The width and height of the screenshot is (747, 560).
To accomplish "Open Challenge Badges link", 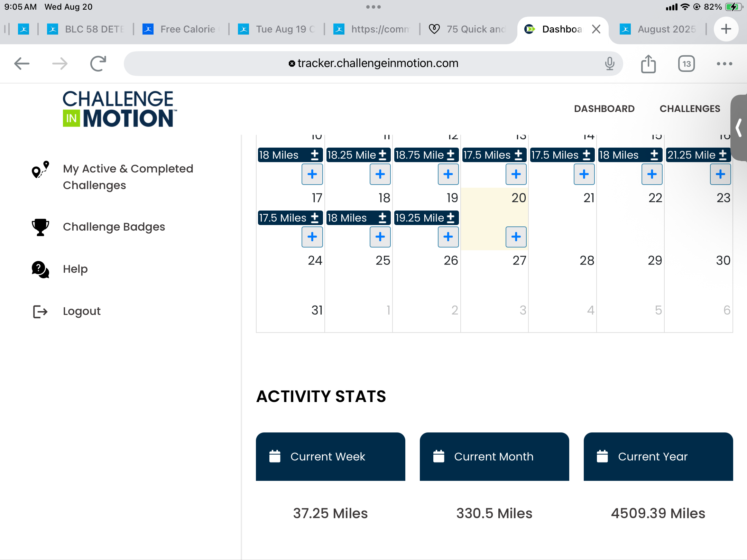I will 114,227.
